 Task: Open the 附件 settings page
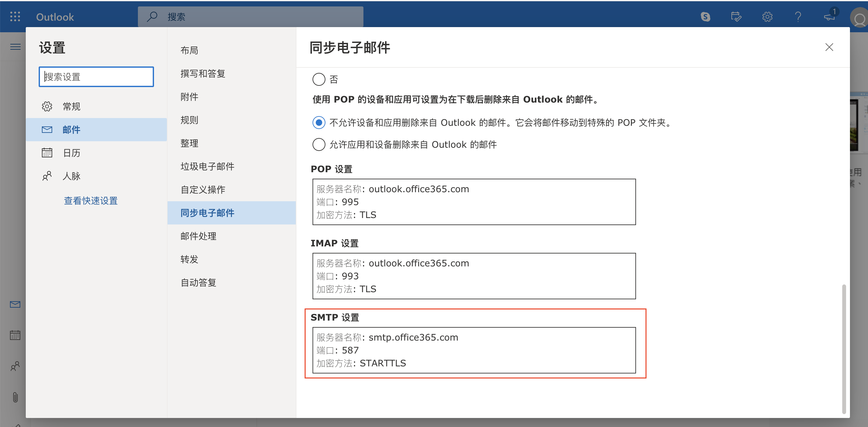tap(231, 97)
